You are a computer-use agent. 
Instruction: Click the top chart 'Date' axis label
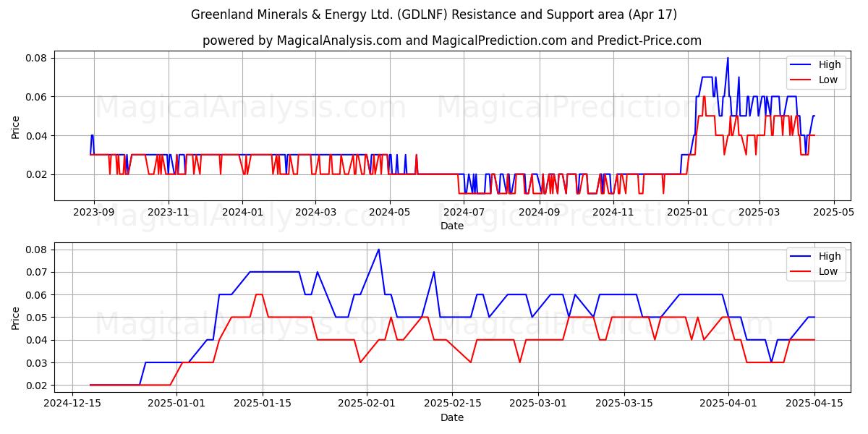(452, 226)
